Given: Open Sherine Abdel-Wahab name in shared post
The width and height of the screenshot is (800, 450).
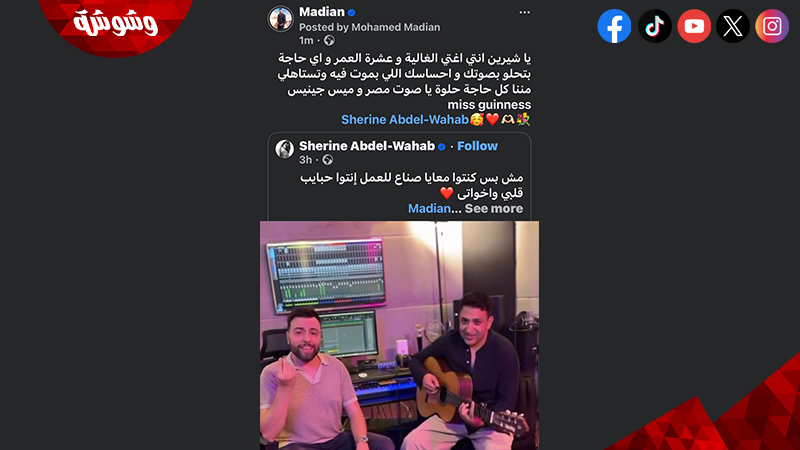Looking at the screenshot, I should point(367,146).
